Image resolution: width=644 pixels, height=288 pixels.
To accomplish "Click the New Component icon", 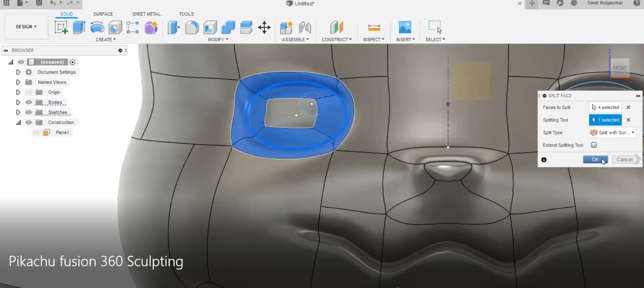I will tap(287, 27).
